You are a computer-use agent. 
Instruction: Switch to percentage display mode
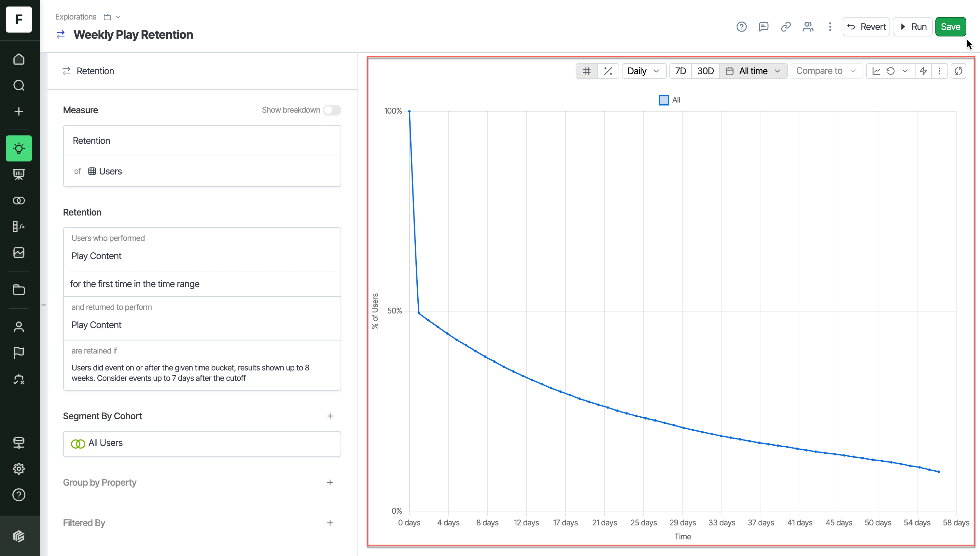coord(608,71)
